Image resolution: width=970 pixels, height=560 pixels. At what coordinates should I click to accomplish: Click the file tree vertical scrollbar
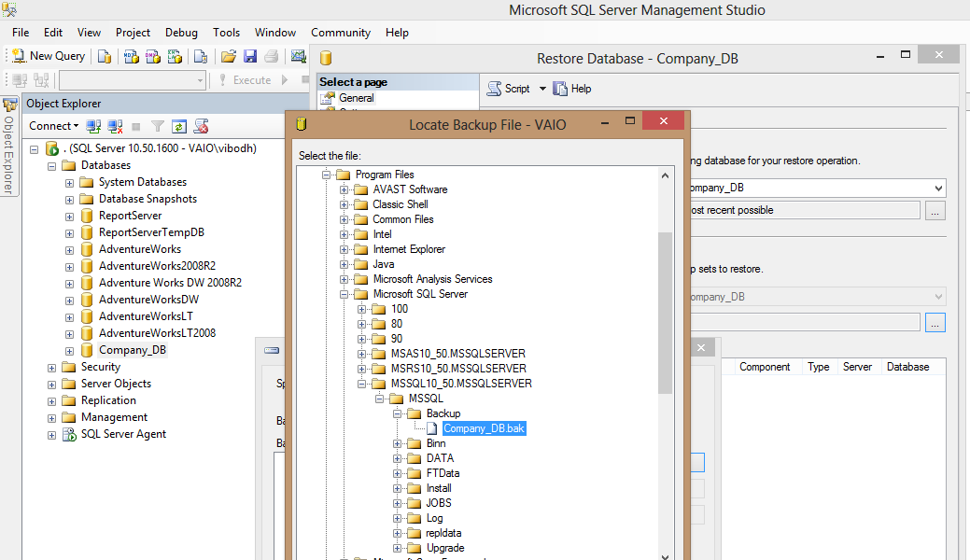665,313
